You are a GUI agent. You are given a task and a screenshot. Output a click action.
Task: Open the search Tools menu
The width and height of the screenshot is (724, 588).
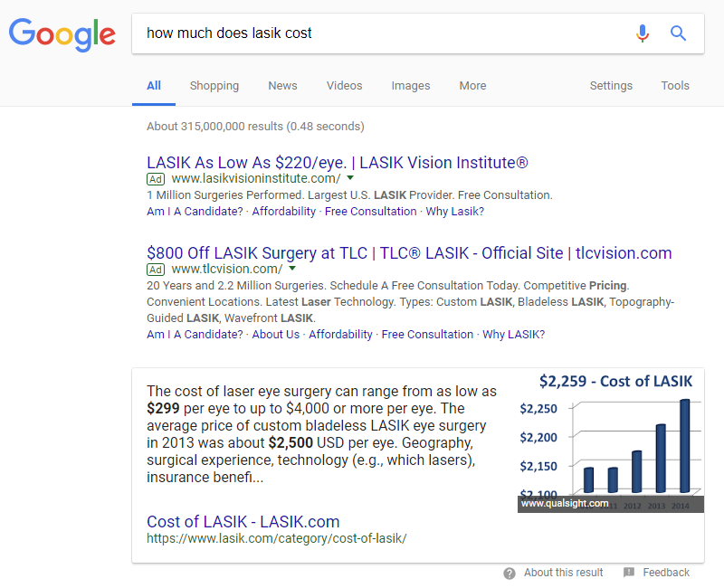675,86
